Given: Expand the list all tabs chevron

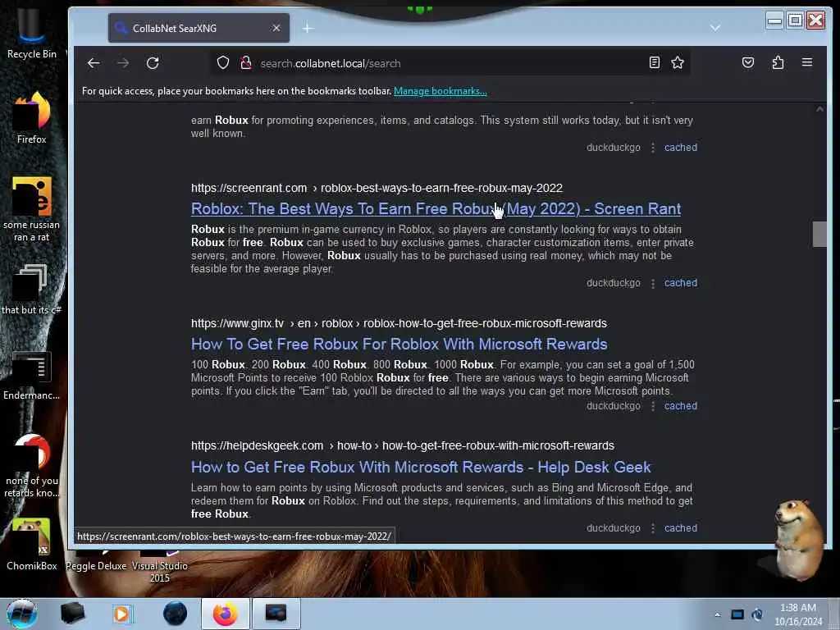Looking at the screenshot, I should (715, 27).
